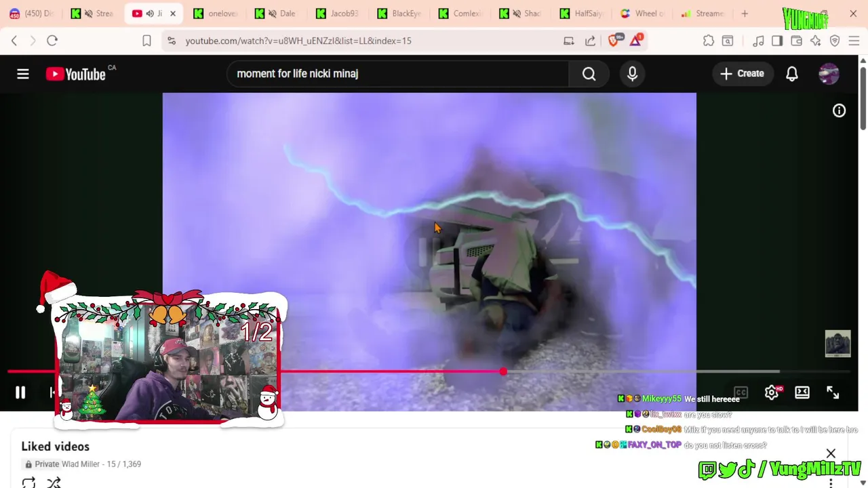Screen dimensions: 868x488
Task: Unmute the Strea tab speaker icon
Action: tap(88, 14)
